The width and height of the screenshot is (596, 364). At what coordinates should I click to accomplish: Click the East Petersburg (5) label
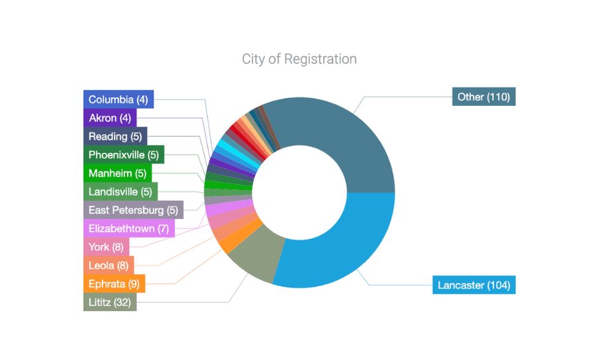[x=133, y=210]
